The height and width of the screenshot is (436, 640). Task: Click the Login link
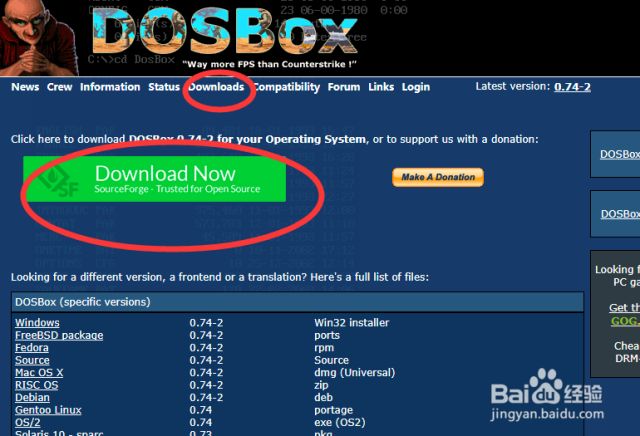point(416,87)
